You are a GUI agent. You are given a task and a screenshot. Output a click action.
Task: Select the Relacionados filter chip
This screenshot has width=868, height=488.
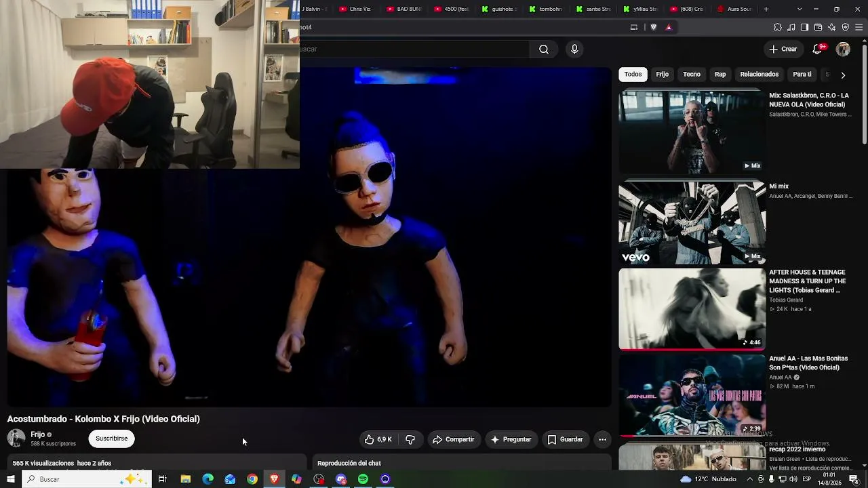(759, 75)
